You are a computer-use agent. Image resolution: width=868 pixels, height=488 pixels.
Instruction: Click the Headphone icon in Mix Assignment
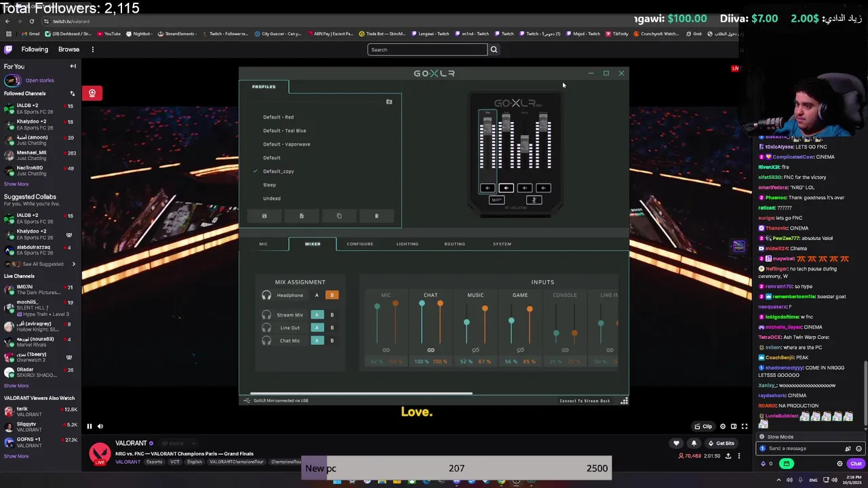coord(267,295)
